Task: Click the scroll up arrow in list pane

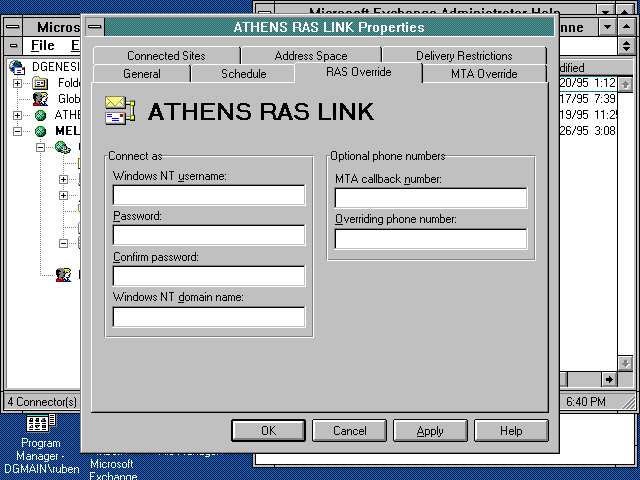Action: (625, 84)
